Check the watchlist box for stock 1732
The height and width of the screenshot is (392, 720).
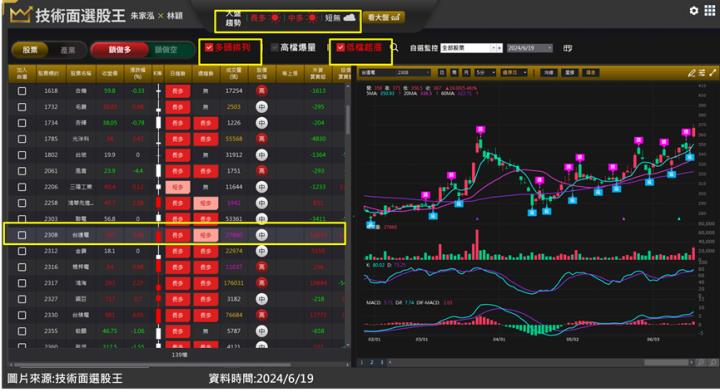[22, 107]
